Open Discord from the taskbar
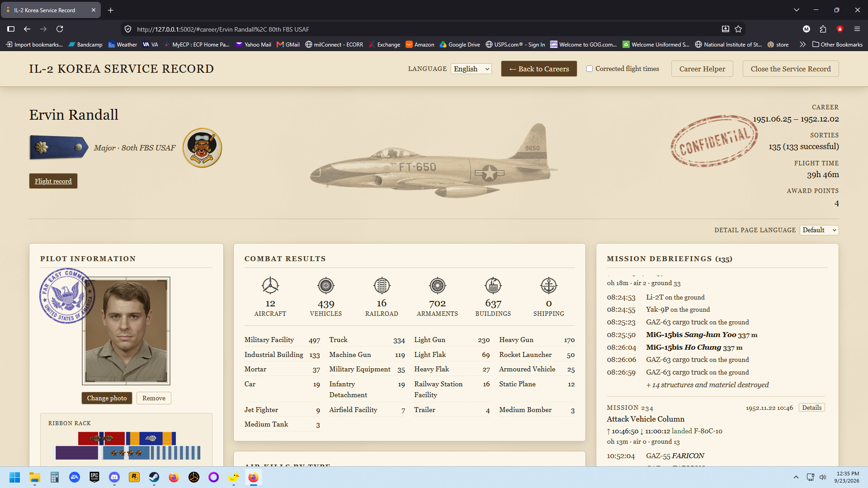Screen dimensions: 868x488 114,477
